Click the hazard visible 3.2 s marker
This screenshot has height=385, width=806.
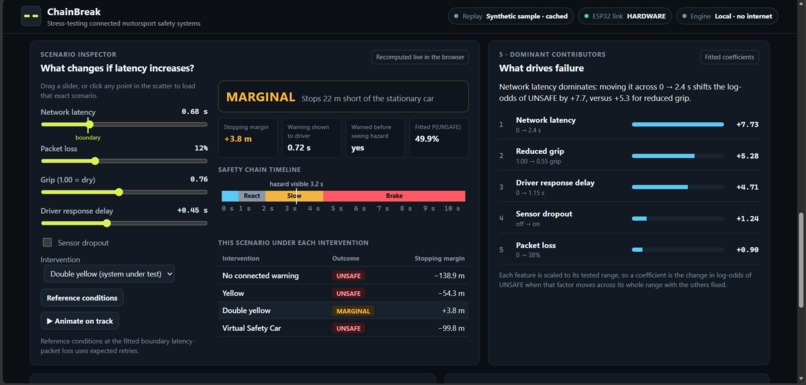pyautogui.click(x=296, y=184)
